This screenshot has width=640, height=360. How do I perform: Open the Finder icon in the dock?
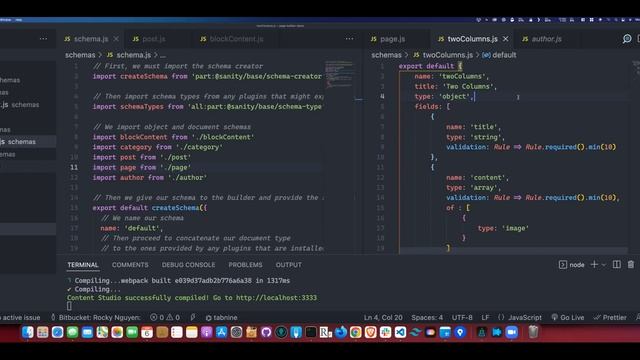point(27,332)
